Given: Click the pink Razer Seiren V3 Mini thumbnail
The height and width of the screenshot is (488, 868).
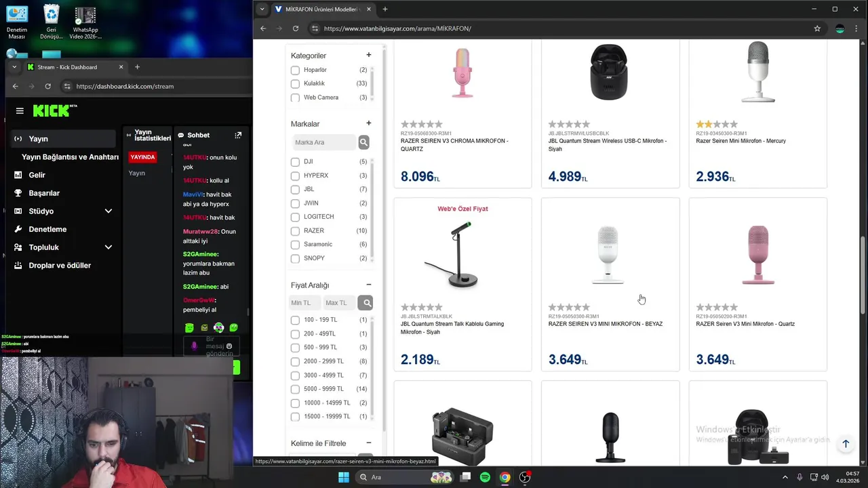Looking at the screenshot, I should point(758,256).
